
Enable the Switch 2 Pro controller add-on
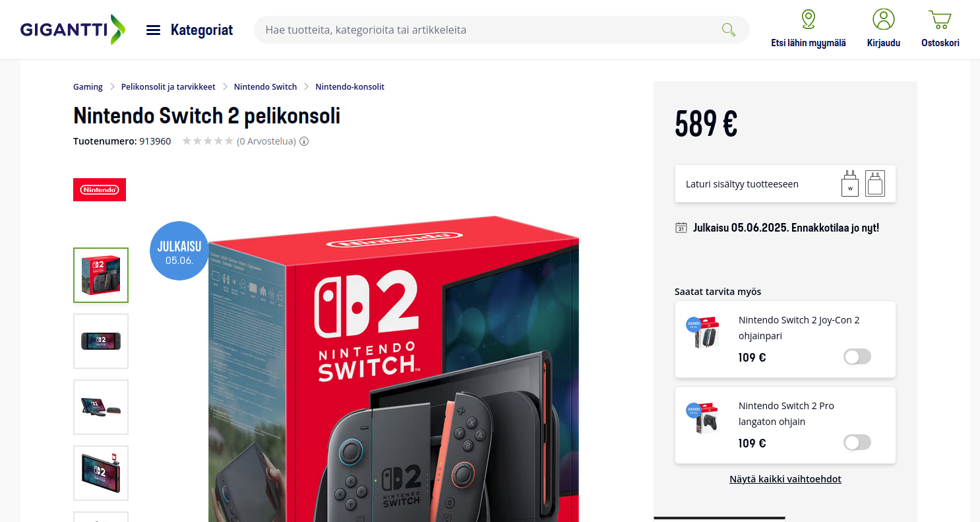click(857, 443)
